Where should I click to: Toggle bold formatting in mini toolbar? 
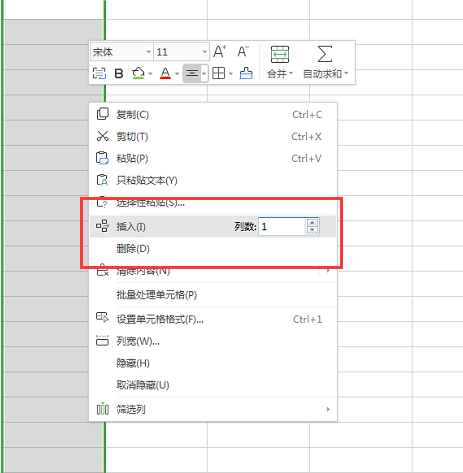point(119,73)
